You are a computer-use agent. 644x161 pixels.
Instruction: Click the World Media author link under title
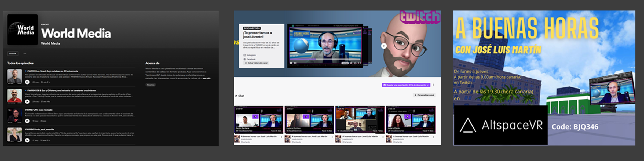[50, 43]
